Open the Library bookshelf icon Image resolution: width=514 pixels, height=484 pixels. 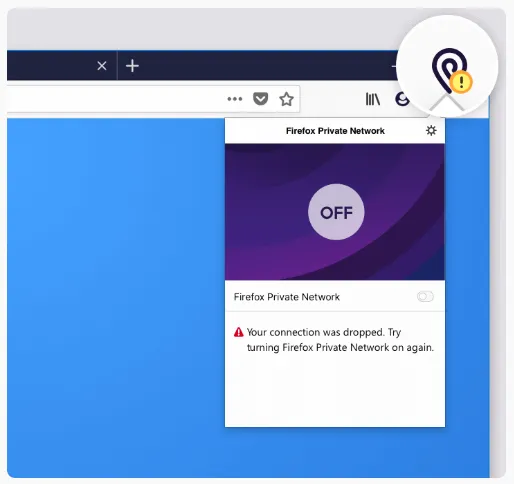point(373,99)
